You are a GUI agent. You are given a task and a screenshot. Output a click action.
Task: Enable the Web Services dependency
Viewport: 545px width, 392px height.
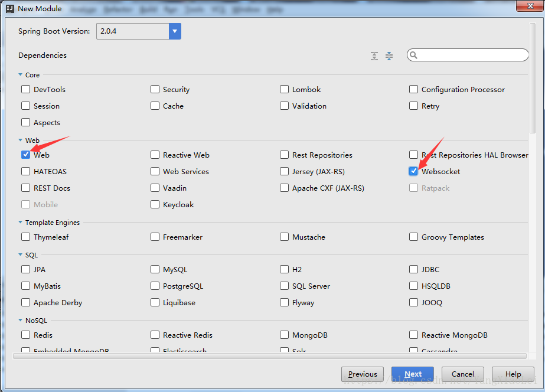(x=155, y=171)
